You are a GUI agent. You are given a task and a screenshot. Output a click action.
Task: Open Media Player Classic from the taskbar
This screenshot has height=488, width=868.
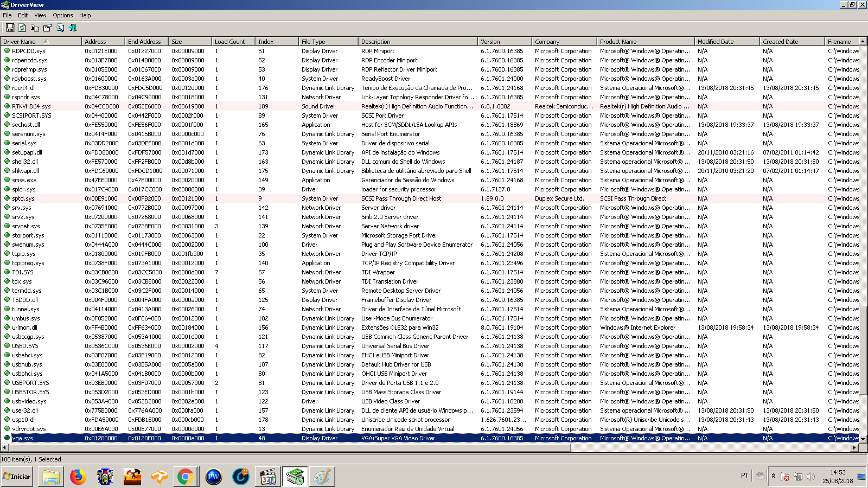pos(268,477)
